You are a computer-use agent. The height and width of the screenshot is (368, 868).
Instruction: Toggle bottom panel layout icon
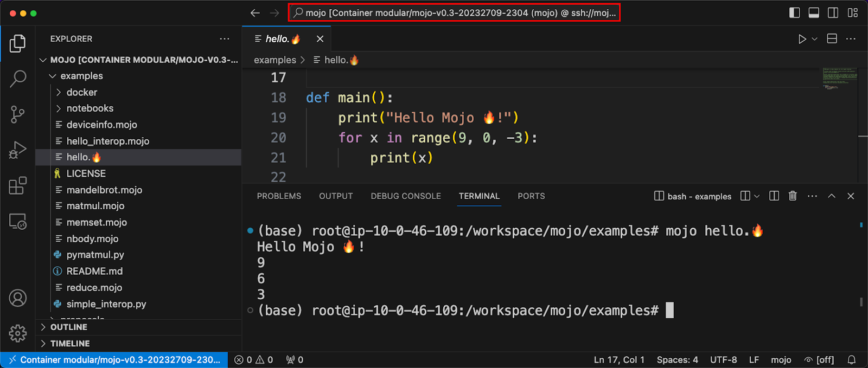tap(814, 13)
